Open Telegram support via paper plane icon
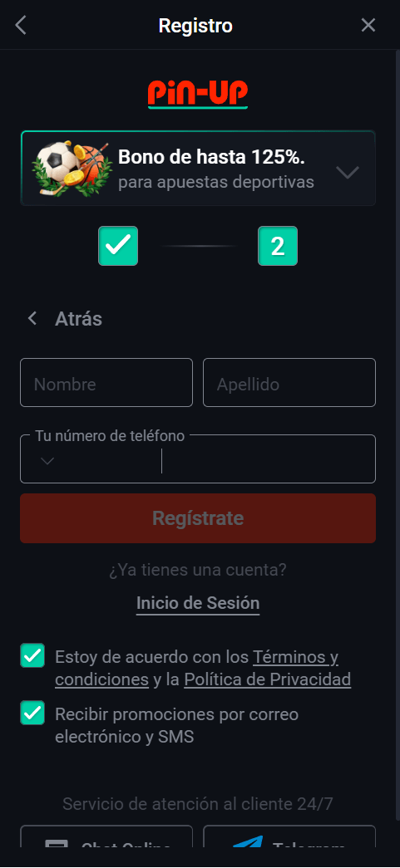Screen dimensions: 400x868 point(247,841)
